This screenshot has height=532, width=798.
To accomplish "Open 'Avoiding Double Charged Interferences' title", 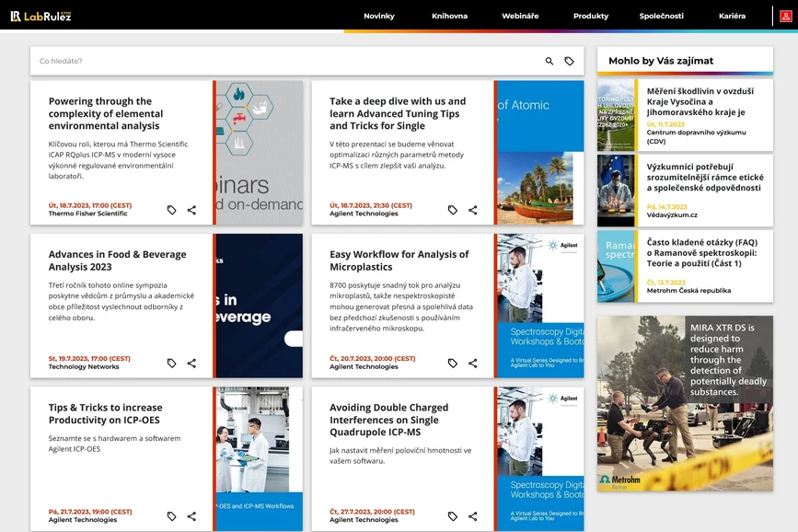I will (388, 420).
